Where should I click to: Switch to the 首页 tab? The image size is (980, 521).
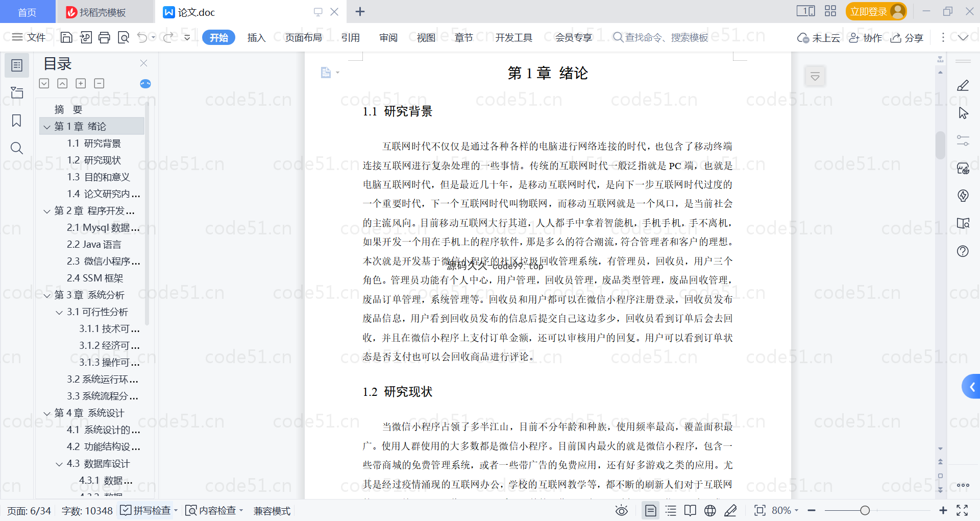(x=27, y=12)
